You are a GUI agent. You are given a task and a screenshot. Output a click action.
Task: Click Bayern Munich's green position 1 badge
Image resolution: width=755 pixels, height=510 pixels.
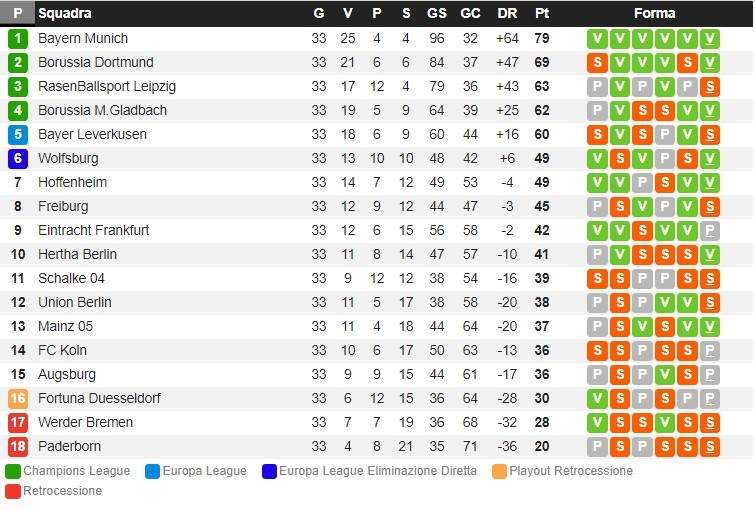tap(17, 39)
